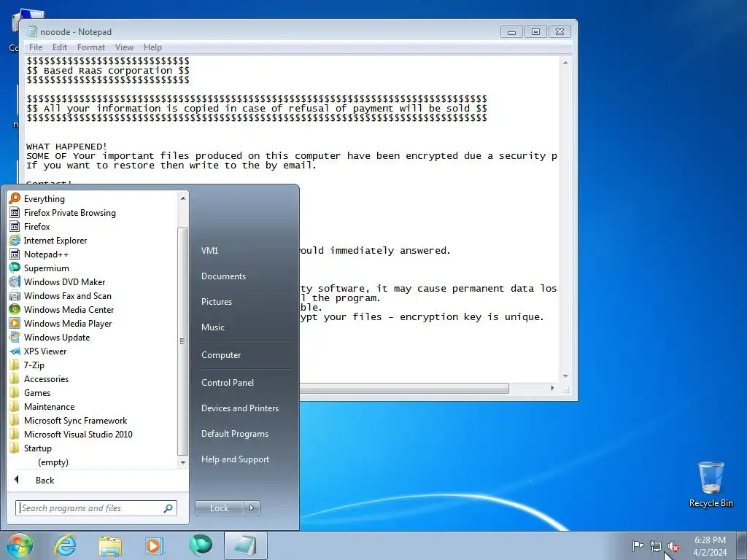Open Notepad Help menu

(x=152, y=47)
